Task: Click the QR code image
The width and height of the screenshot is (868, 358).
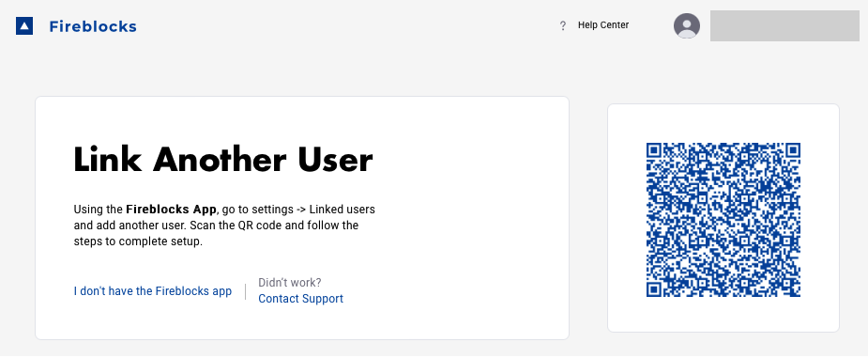Action: [x=723, y=220]
